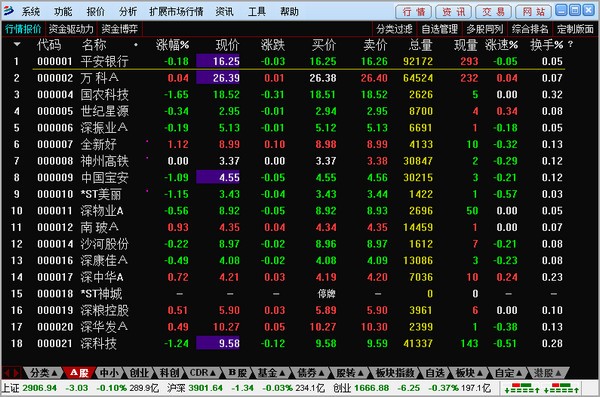Select the 平安银行 stock row
The image size is (600, 397).
[x=299, y=61]
